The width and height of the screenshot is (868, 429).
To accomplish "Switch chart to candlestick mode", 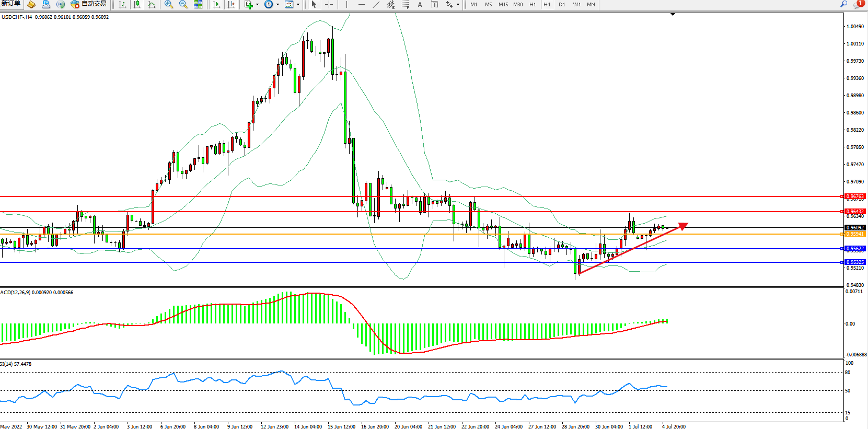I will point(137,4).
